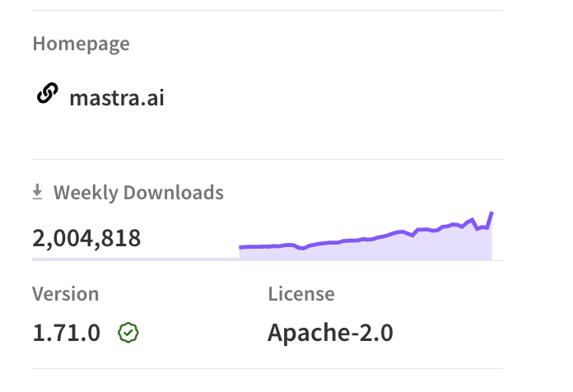Click the Version heading label

pyautogui.click(x=65, y=294)
